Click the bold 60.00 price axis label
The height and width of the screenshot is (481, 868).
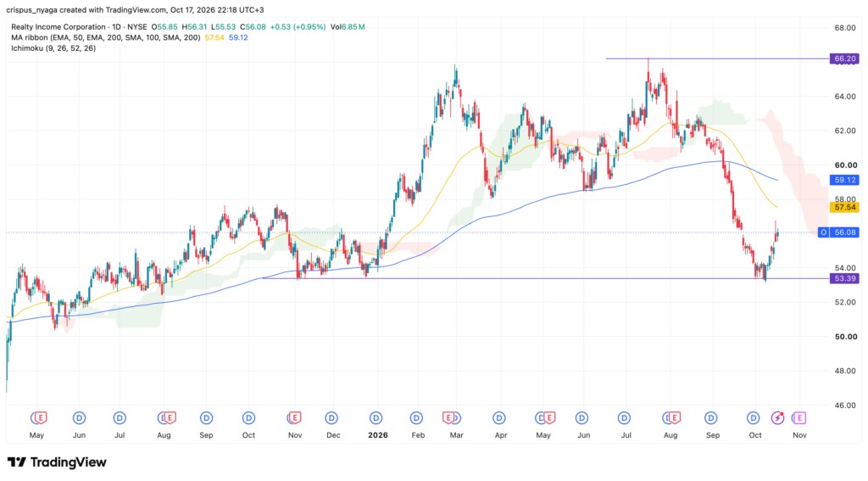point(845,165)
